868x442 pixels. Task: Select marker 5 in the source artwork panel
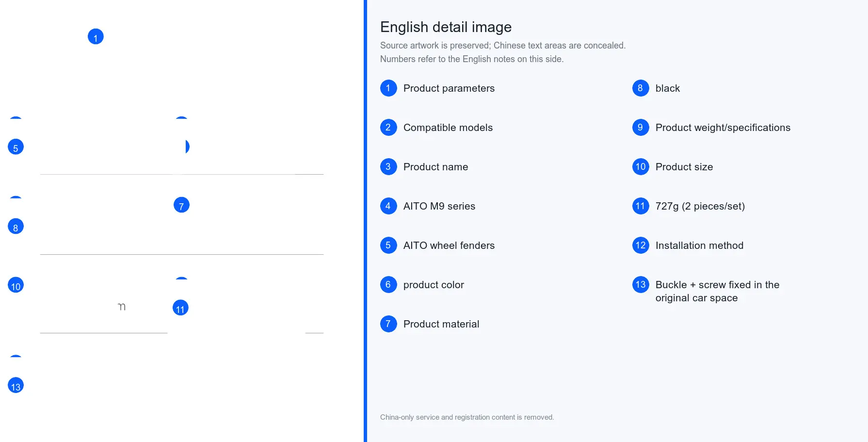(16, 147)
